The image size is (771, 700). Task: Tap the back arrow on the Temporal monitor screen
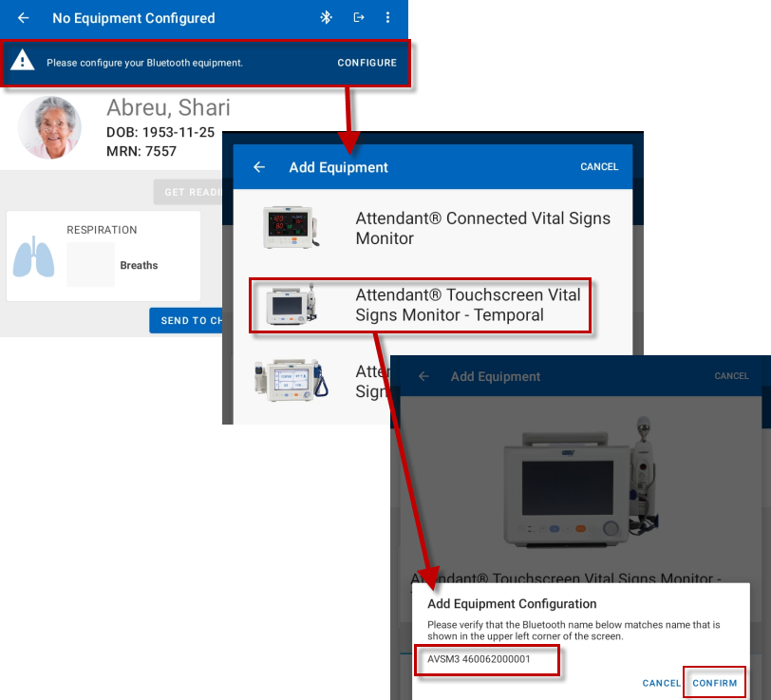click(x=423, y=375)
